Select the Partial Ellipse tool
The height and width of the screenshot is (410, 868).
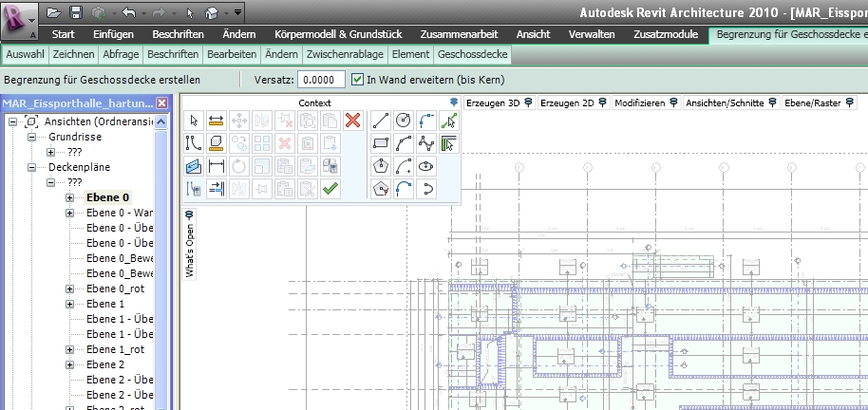tap(426, 189)
